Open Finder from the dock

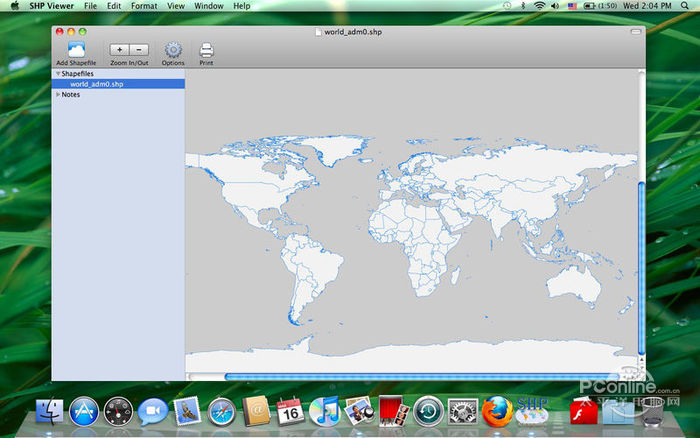click(49, 410)
